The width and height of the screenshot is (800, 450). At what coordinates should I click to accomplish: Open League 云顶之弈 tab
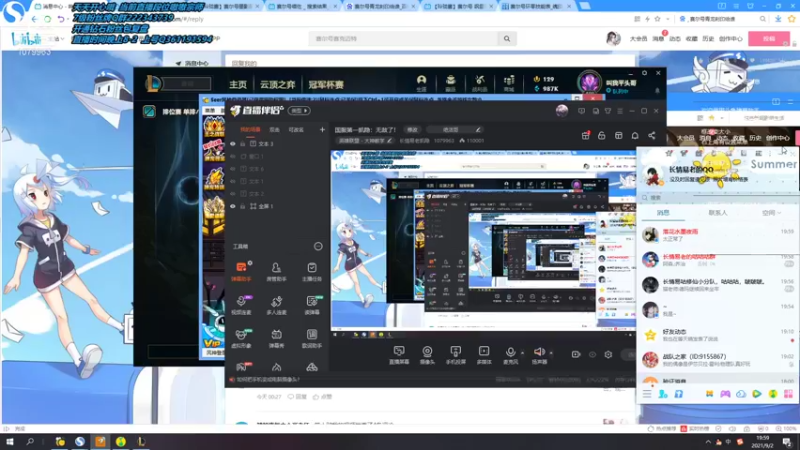(278, 85)
